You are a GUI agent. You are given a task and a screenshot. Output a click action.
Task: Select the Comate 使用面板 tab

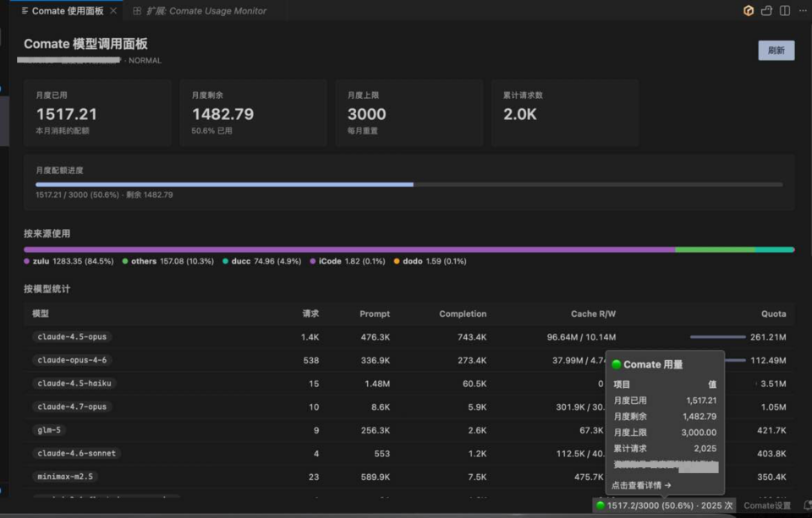(x=68, y=11)
